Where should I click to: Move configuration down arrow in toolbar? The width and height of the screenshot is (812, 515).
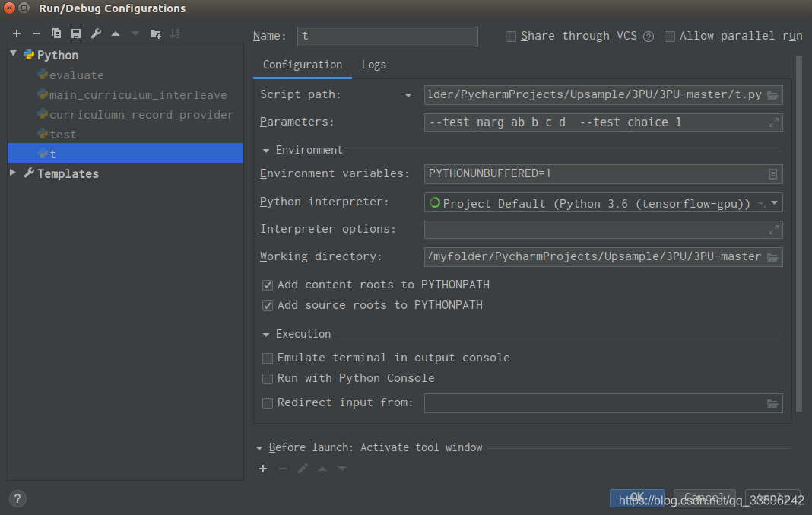(135, 33)
